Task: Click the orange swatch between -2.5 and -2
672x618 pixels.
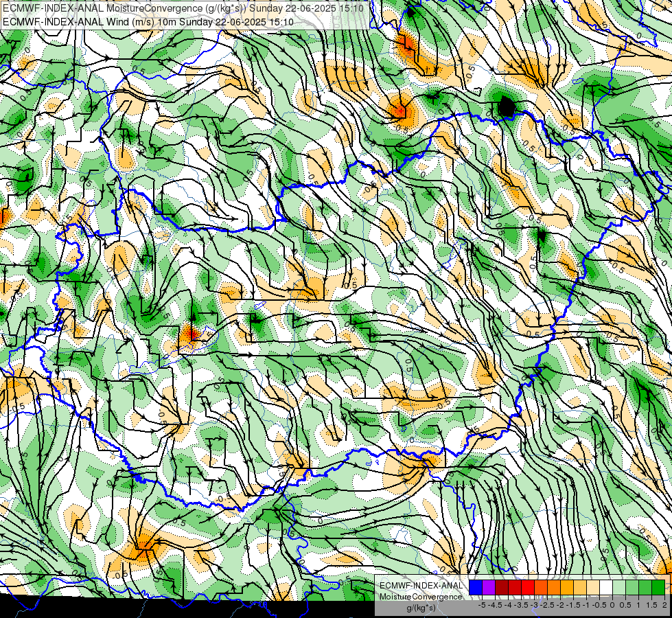Action: (x=554, y=587)
